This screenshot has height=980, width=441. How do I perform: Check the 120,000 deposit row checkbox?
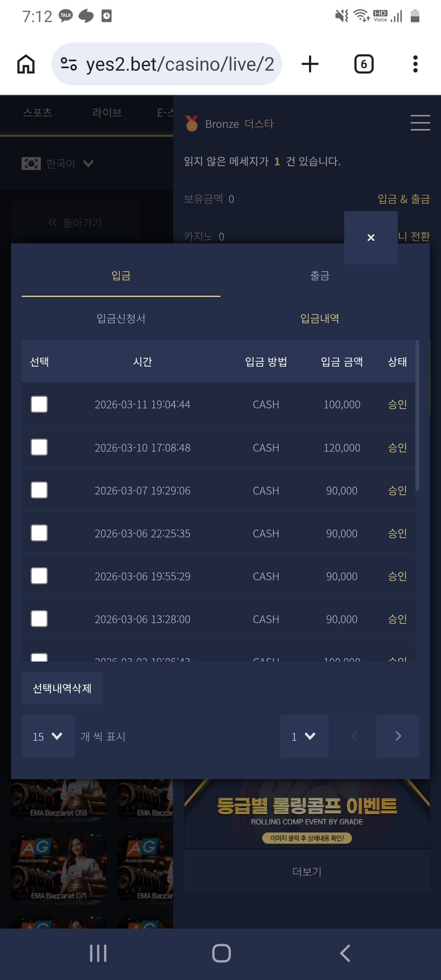point(39,447)
